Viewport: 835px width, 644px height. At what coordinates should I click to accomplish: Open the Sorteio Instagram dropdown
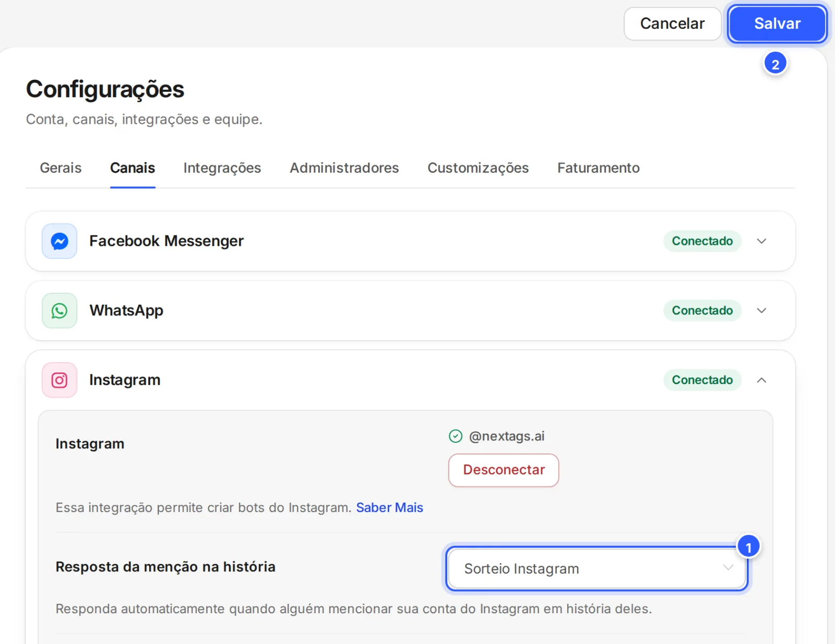click(x=598, y=568)
